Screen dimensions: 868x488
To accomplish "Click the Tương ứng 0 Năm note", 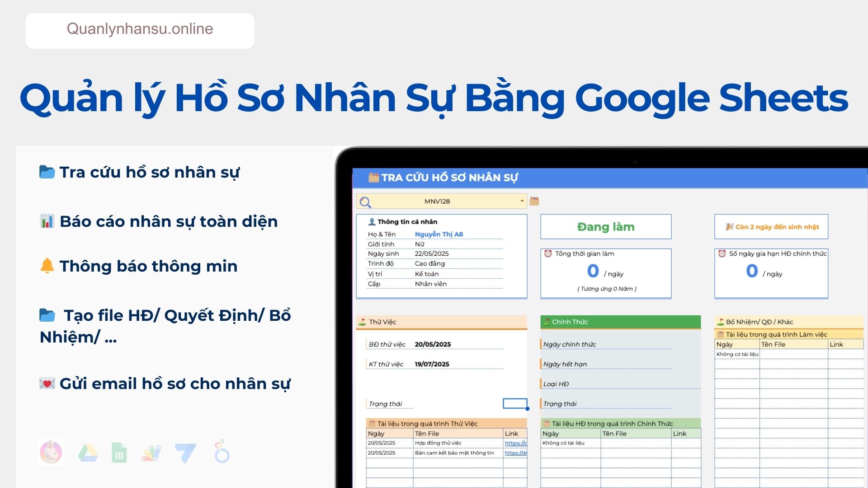I will tap(607, 289).
